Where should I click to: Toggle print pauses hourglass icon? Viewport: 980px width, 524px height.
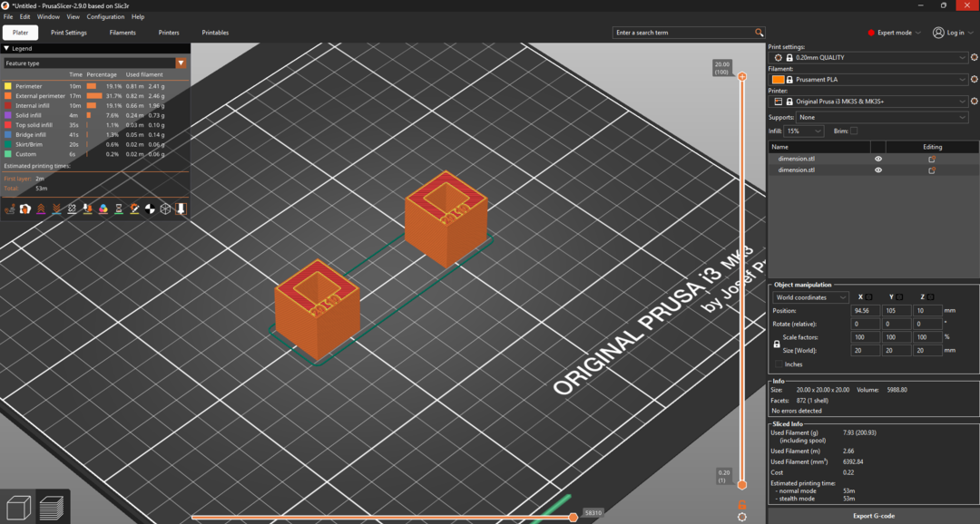(119, 209)
